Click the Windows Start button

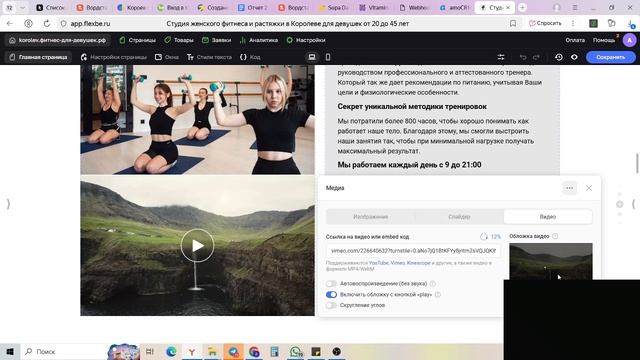click(10, 351)
